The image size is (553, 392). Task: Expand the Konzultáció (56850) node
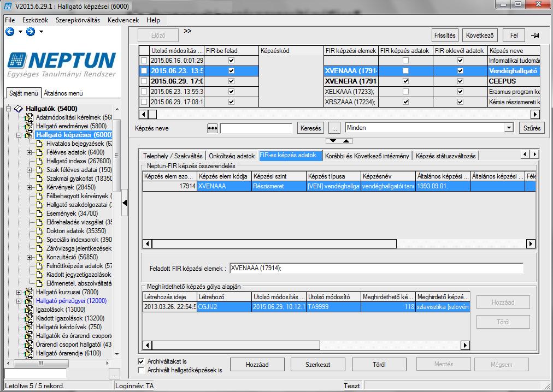click(30, 257)
